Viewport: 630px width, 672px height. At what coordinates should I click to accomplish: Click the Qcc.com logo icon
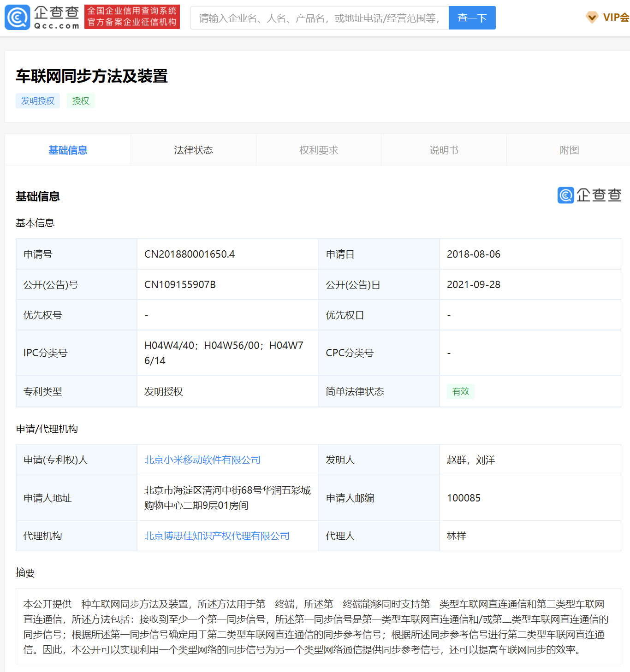pyautogui.click(x=18, y=18)
